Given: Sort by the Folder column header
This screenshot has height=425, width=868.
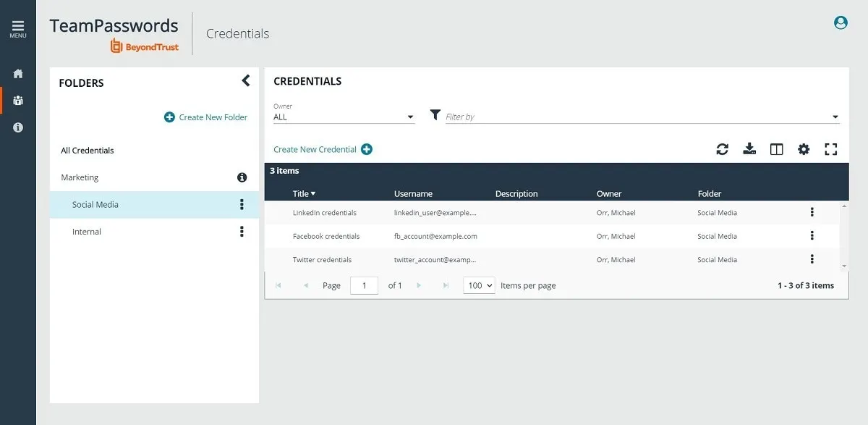Looking at the screenshot, I should tap(710, 193).
